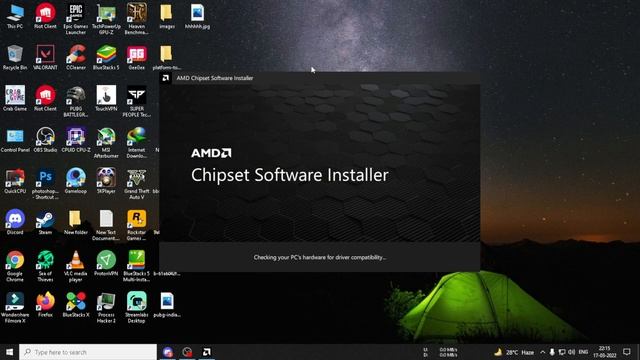This screenshot has height=360, width=640.
Task: Expand the hidden system tray icons chevron
Action: pos(542,352)
